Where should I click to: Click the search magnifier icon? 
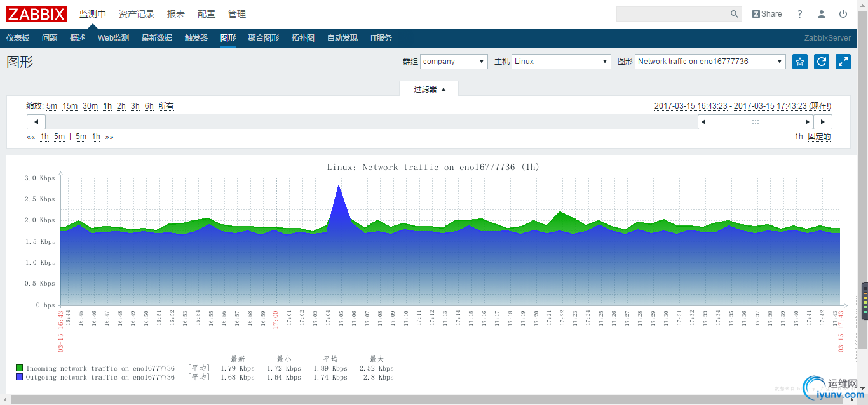735,14
